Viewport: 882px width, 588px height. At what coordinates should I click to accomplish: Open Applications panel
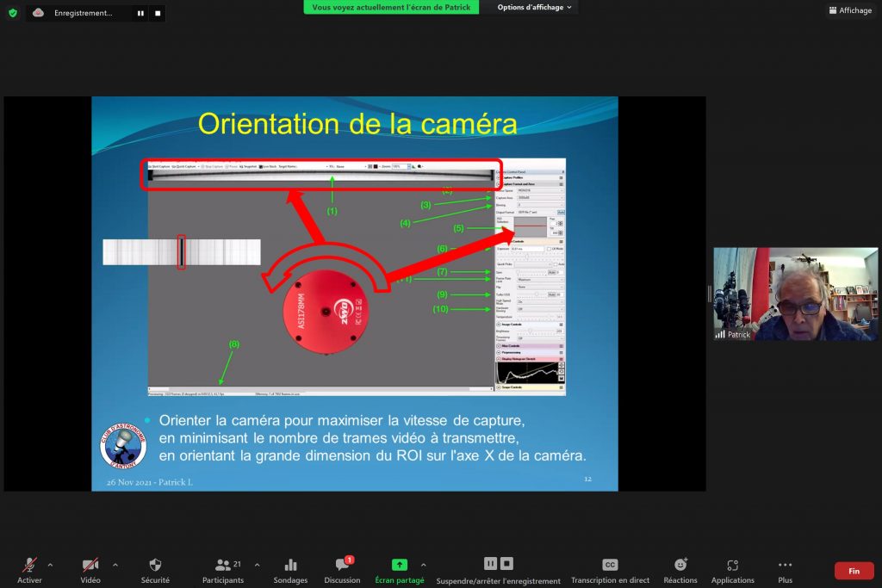[732, 570]
